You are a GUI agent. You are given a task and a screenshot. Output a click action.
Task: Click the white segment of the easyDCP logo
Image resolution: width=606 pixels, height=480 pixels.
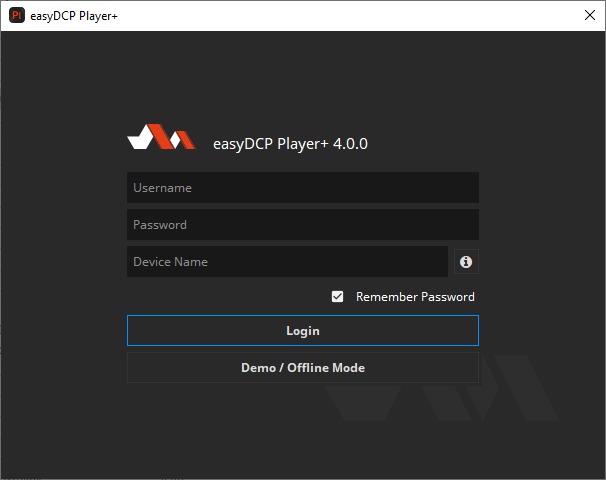coord(145,138)
